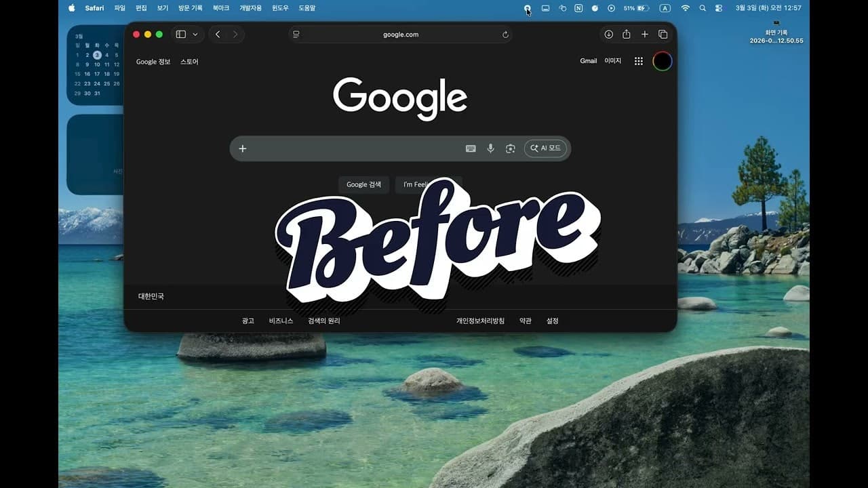This screenshot has width=868, height=488.
Task: Reload the google.com page
Action: 505,35
